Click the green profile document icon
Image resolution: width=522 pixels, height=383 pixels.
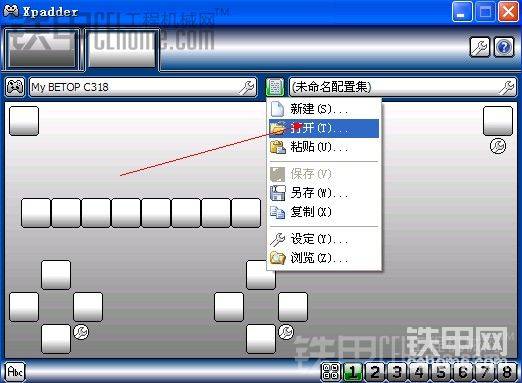click(x=275, y=87)
